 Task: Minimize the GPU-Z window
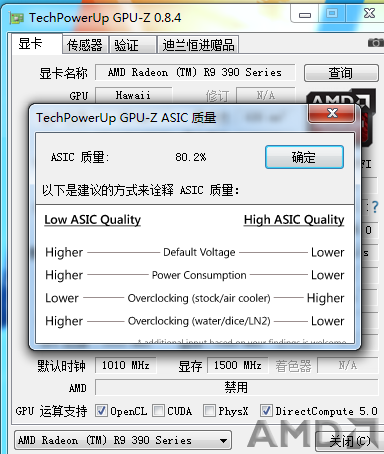point(305,14)
